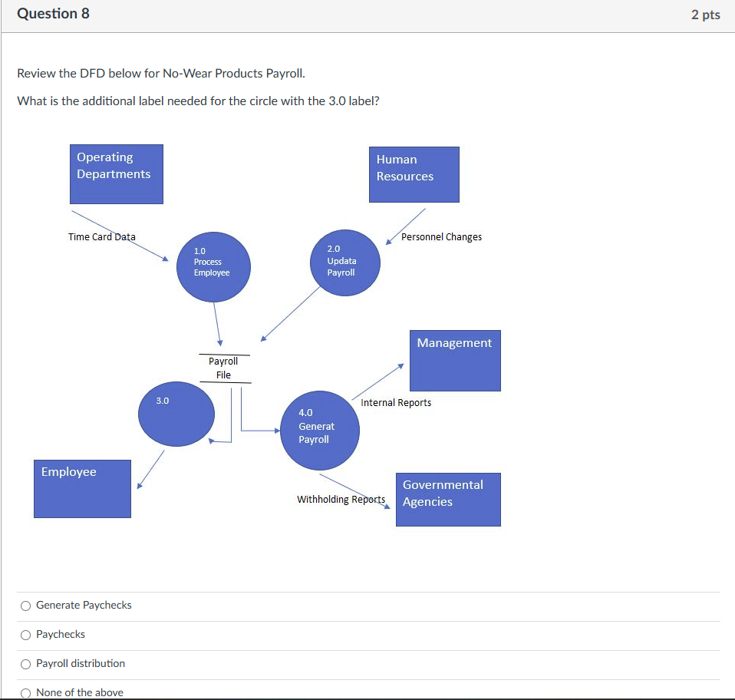Click the Personnel Changes flow label
735x700 pixels.
point(442,236)
